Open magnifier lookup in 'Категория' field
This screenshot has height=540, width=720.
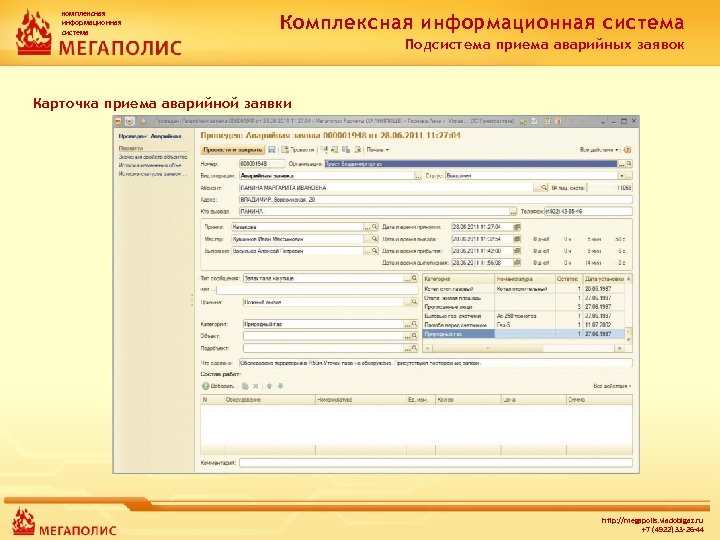tap(414, 324)
